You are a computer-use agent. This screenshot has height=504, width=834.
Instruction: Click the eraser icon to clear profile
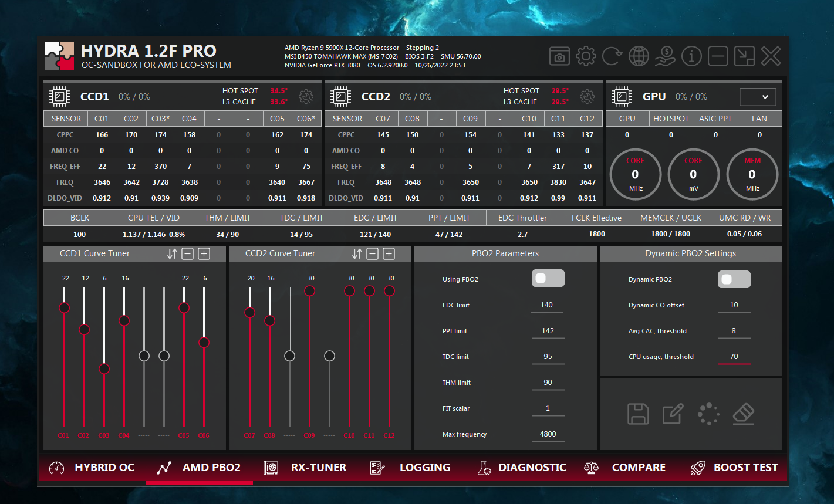click(x=743, y=414)
